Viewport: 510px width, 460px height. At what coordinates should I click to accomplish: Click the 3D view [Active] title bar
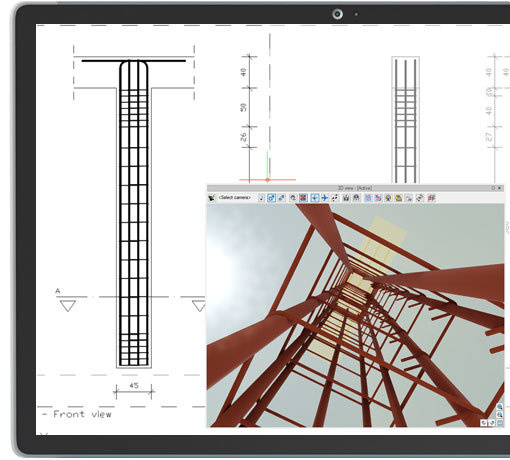(355, 188)
